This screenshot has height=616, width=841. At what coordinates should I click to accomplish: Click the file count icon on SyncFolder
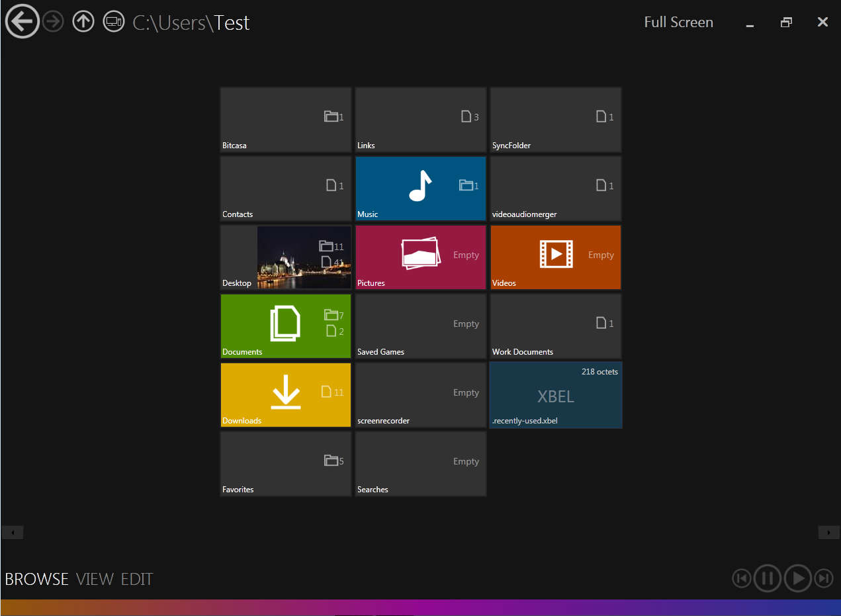coord(601,116)
